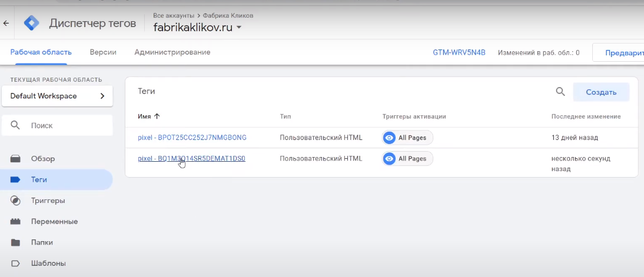This screenshot has height=277, width=644.
Task: Open Папки section in the sidebar
Action: pyautogui.click(x=42, y=242)
